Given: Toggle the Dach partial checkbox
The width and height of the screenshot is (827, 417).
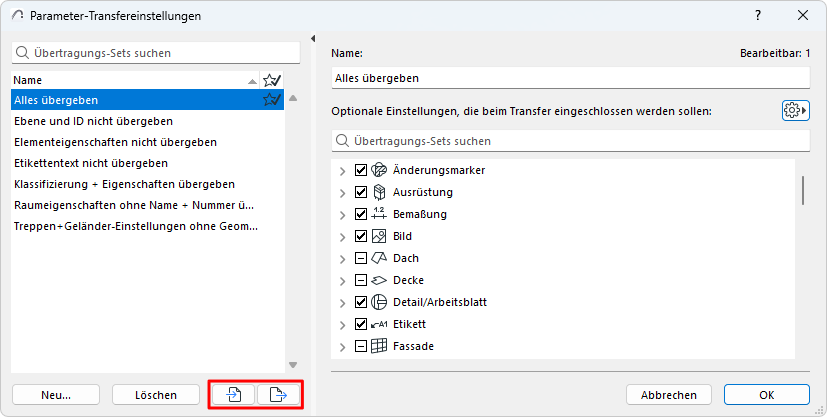Looking at the screenshot, I should click(361, 258).
